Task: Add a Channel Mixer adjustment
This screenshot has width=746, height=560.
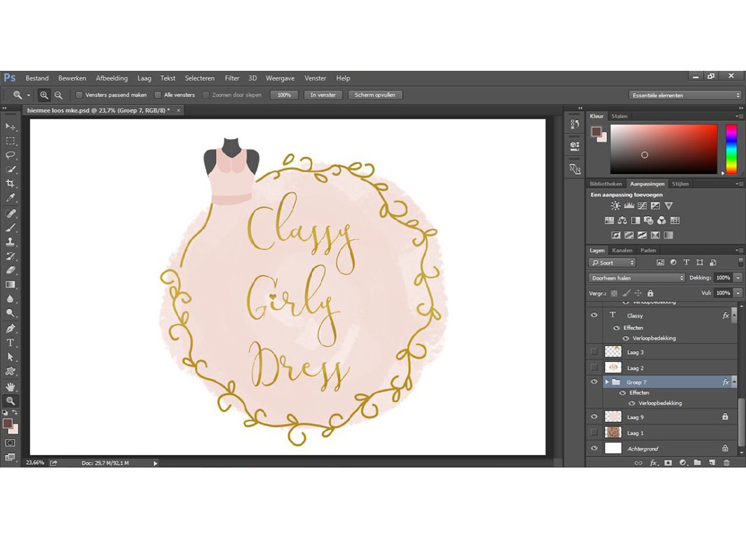Action: click(661, 220)
